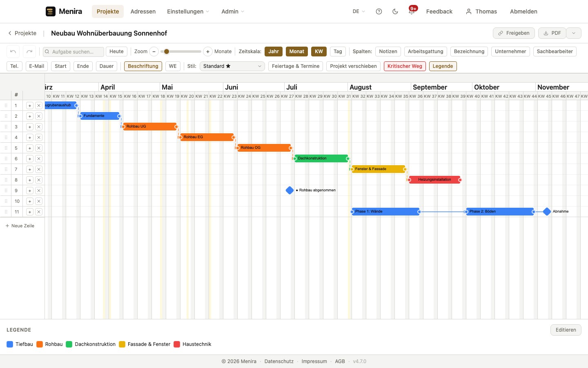Click the undo arrow icon

pos(13,52)
